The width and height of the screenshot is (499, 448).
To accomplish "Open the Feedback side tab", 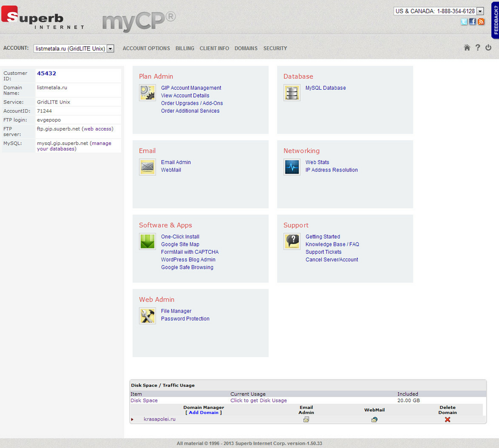I will 495,20.
